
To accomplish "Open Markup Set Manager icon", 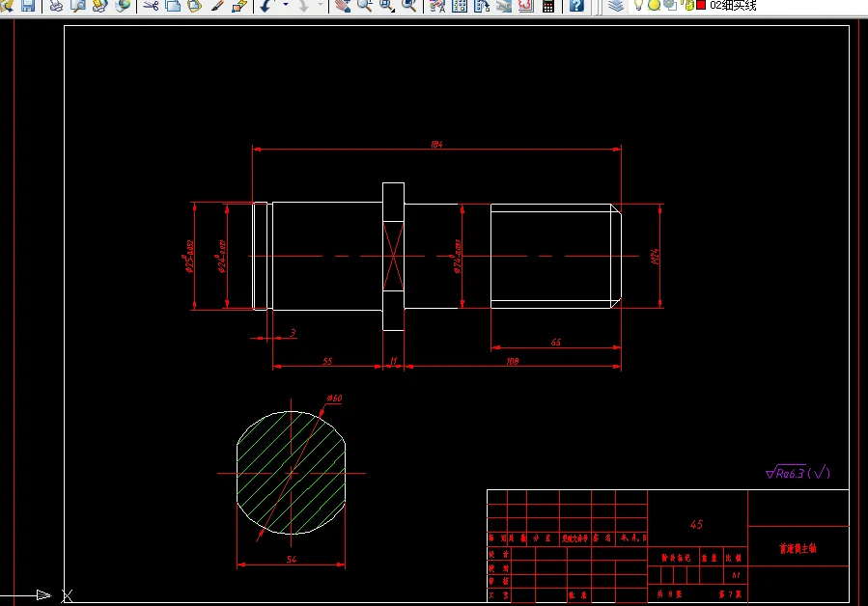I will coord(525,6).
